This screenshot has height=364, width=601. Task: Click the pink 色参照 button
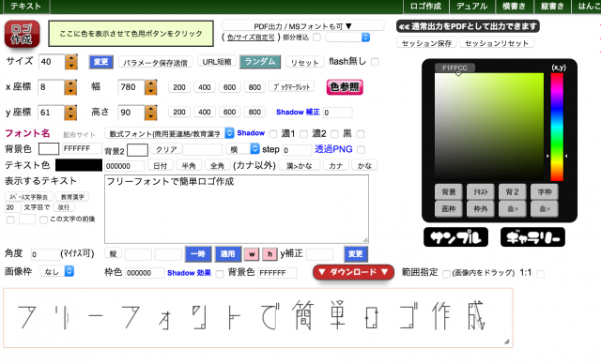point(345,87)
